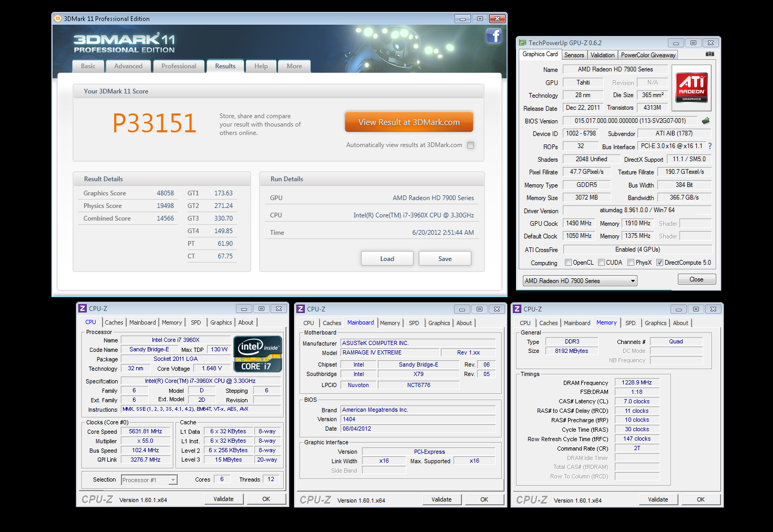Open the Help tab in 3DMark
The width and height of the screenshot is (773, 532).
(261, 66)
